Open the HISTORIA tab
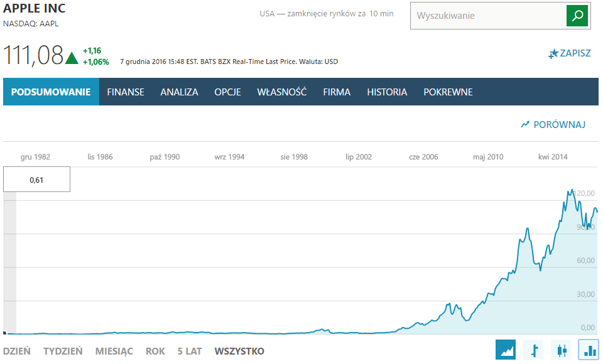Image resolution: width=603 pixels, height=364 pixels. (387, 92)
